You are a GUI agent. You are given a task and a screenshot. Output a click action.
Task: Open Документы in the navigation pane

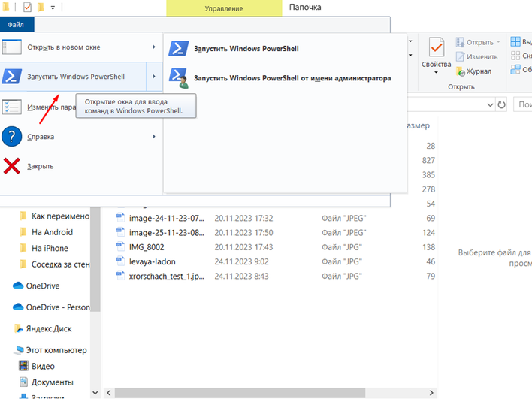tap(47, 382)
